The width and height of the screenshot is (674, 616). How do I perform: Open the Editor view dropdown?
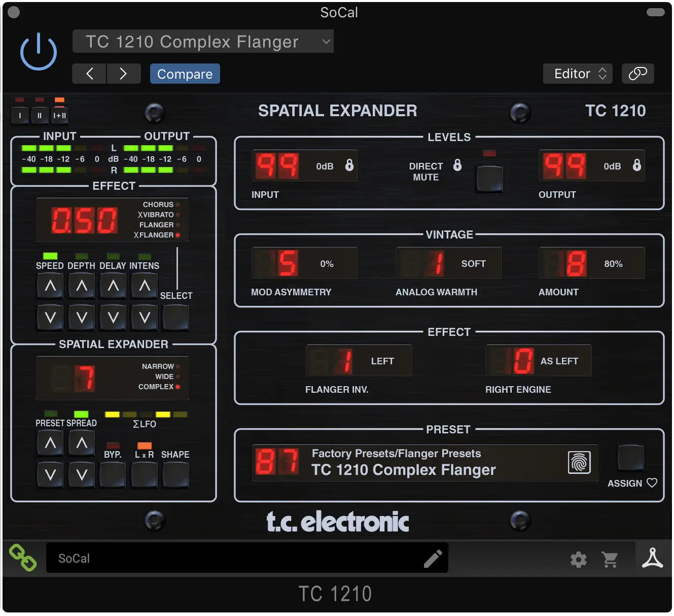click(x=578, y=74)
